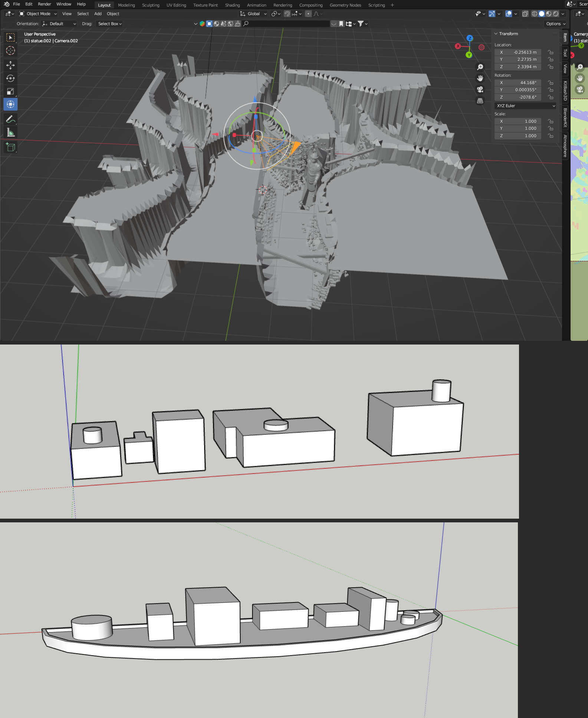Open the KitBash3D sidebar tab
This screenshot has width=588, height=718.
tap(565, 91)
